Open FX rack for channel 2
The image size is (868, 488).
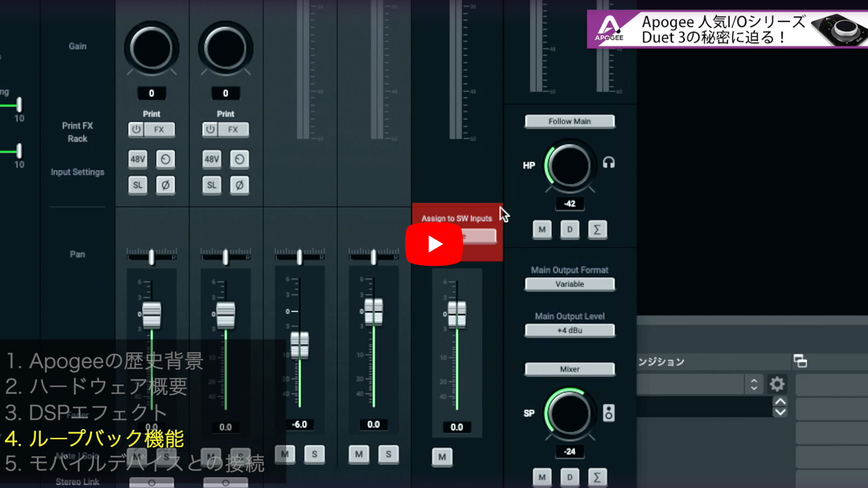[233, 130]
